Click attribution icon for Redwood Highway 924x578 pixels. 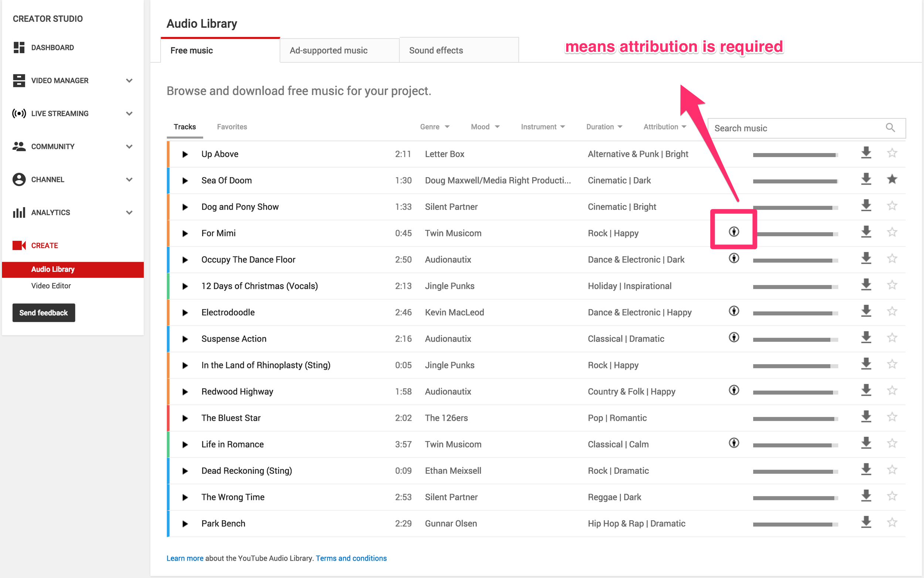pyautogui.click(x=734, y=390)
